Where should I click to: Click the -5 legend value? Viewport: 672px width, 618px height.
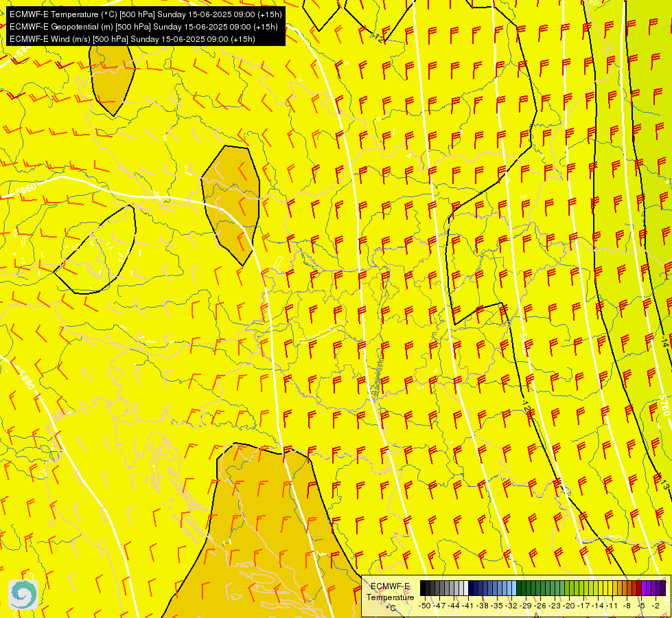[641, 606]
